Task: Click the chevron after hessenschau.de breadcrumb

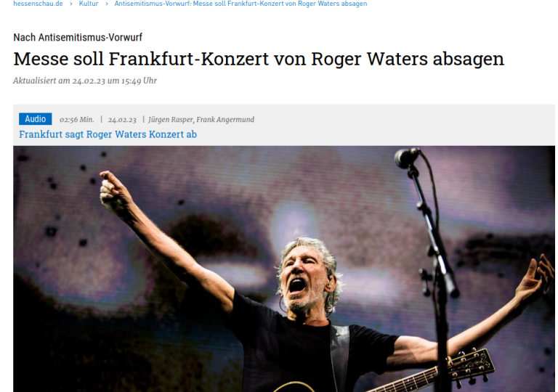Action: 70,4
